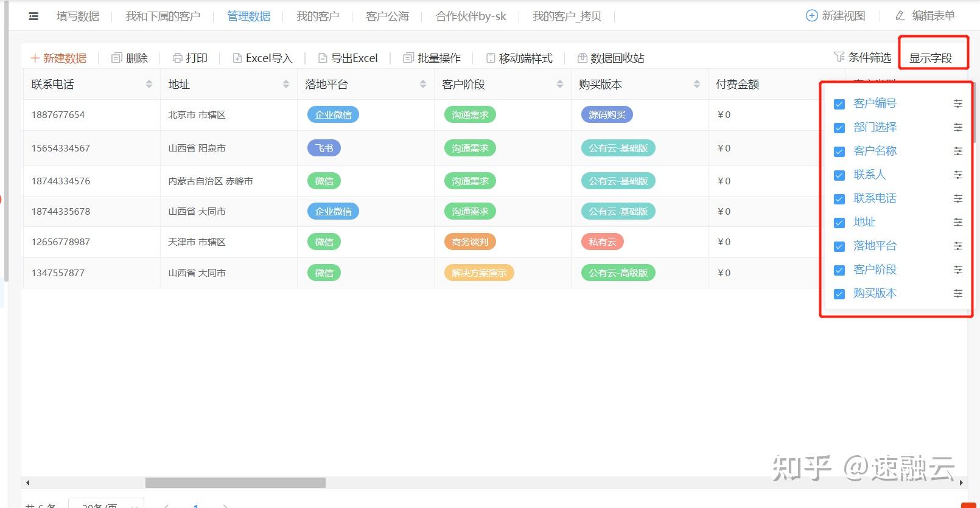980x508 pixels.
Task: Sort by 购买版本 column arrows
Action: [697, 84]
